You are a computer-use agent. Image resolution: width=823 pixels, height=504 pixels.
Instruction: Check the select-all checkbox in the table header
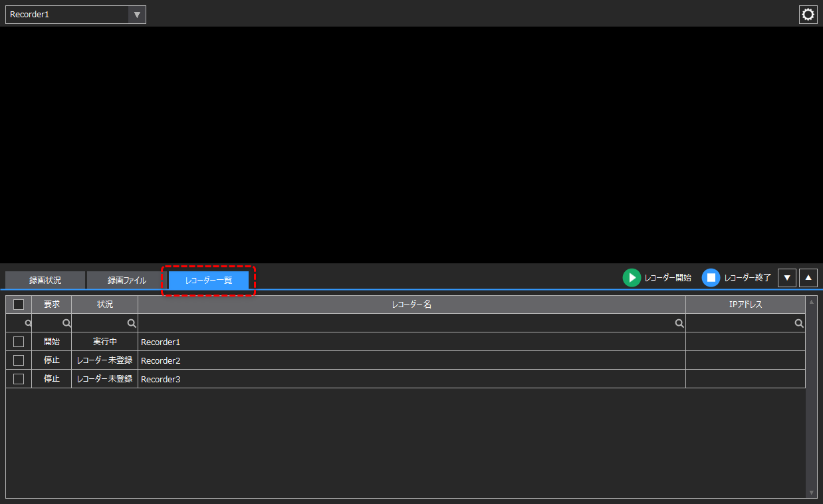tap(18, 304)
